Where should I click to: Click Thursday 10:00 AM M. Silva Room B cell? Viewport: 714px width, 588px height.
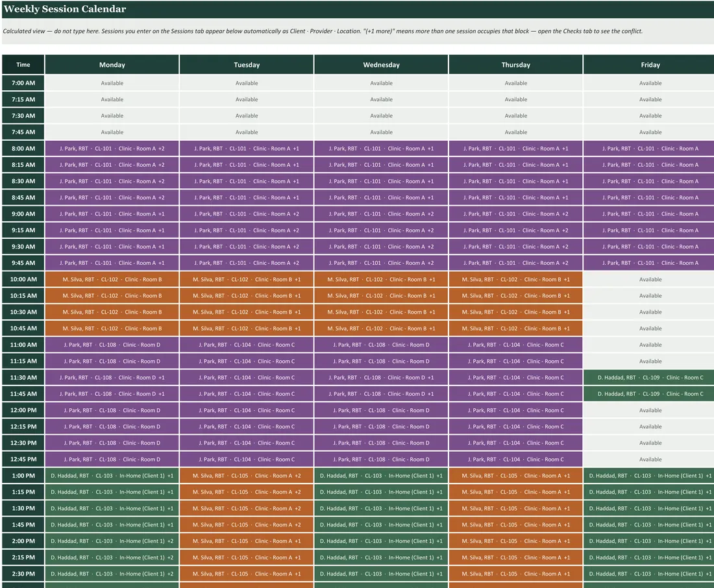pyautogui.click(x=516, y=279)
